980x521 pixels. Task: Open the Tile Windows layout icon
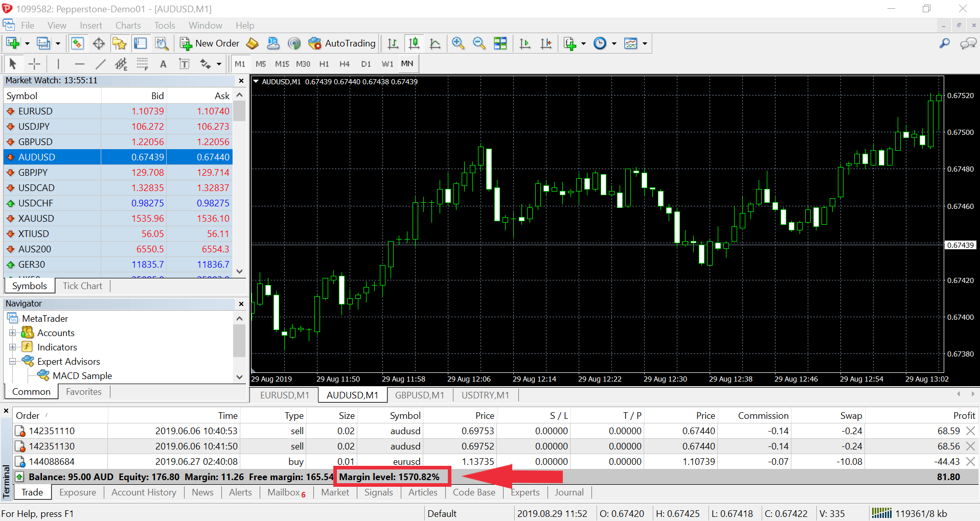500,43
